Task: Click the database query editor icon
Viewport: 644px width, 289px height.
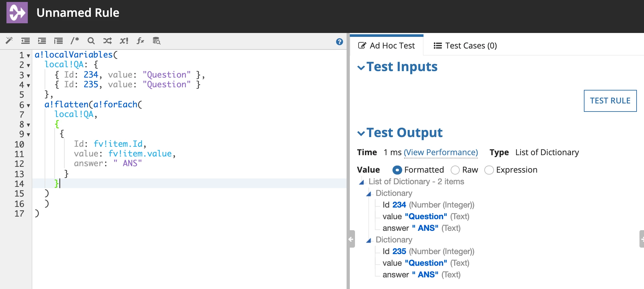Action: click(x=156, y=41)
